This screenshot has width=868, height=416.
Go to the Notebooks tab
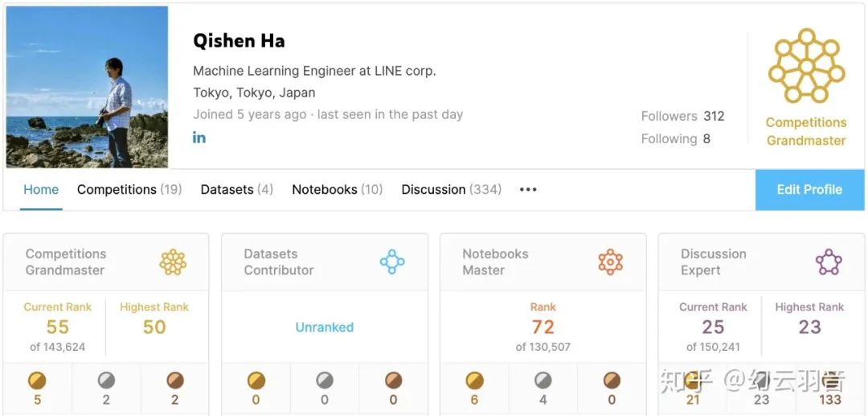coord(337,190)
